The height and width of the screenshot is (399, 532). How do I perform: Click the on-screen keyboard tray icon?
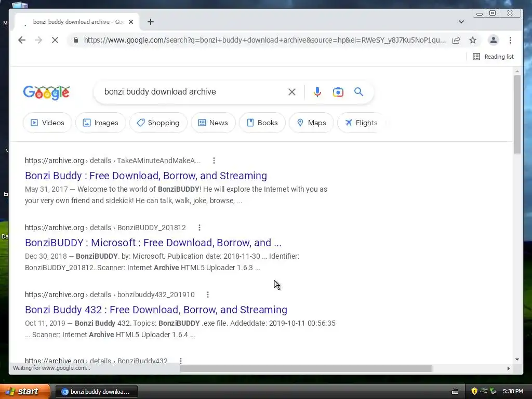coord(455,392)
